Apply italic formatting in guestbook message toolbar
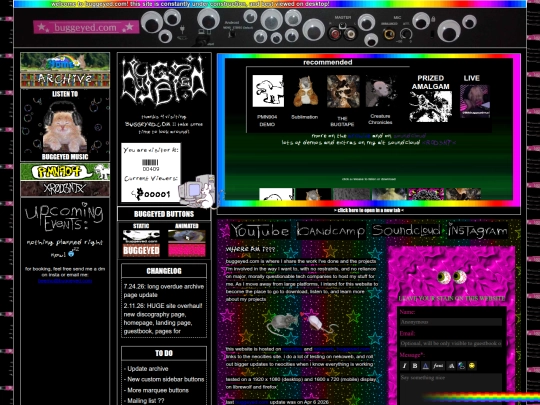The height and width of the screenshot is (405, 540). [x=405, y=366]
